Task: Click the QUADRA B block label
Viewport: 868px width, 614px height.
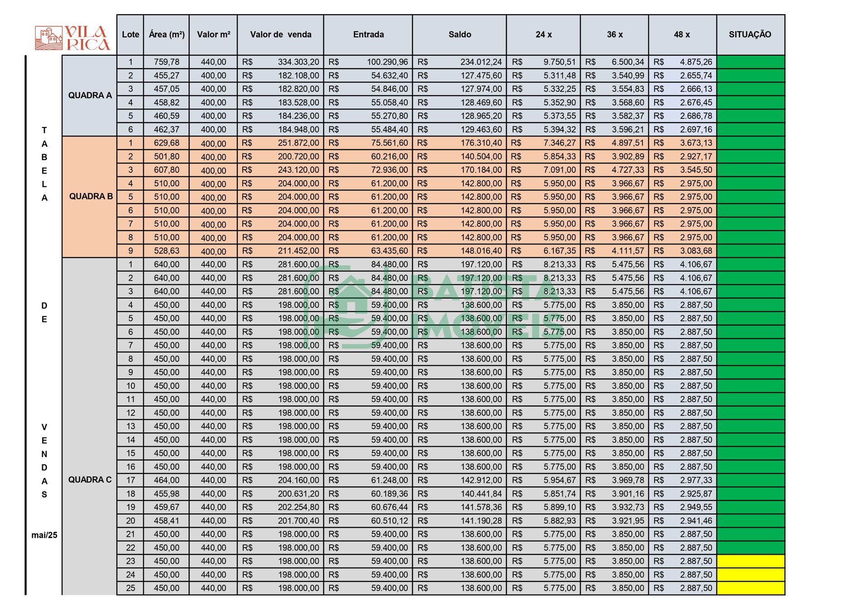Action: [91, 196]
